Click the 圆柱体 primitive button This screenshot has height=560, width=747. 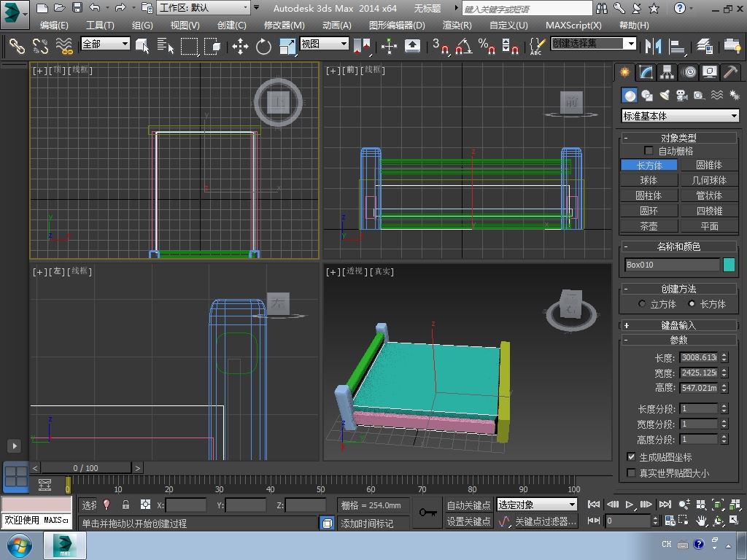click(x=649, y=195)
